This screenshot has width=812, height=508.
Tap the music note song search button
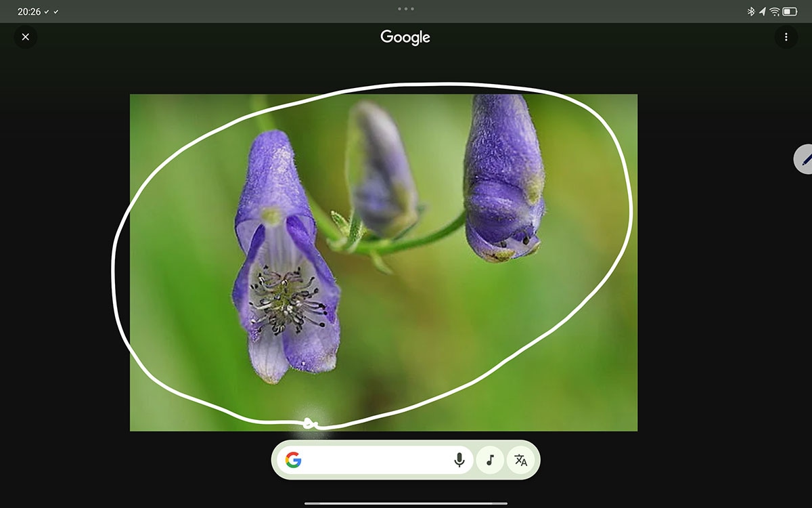[x=491, y=461]
